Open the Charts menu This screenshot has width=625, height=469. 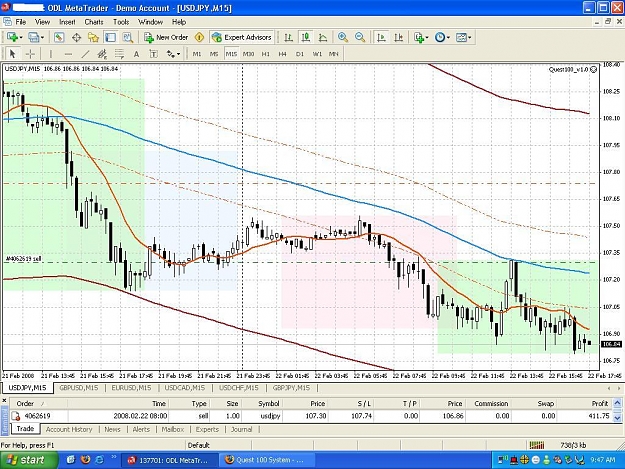pyautogui.click(x=94, y=22)
